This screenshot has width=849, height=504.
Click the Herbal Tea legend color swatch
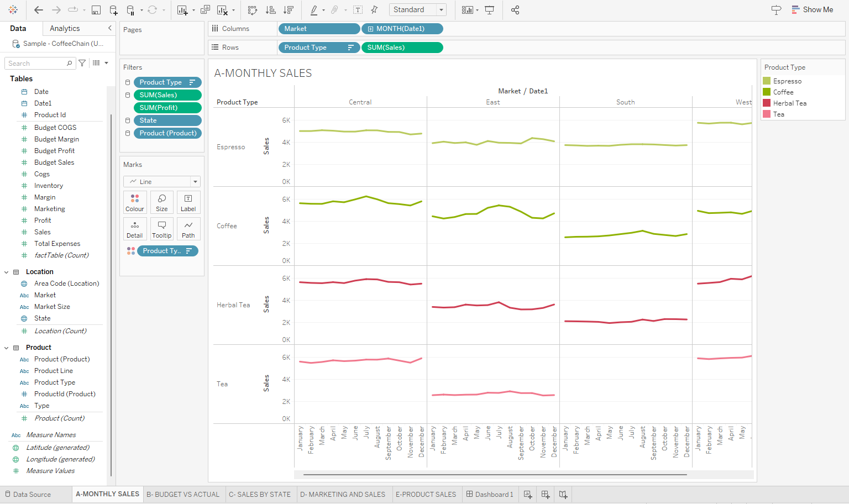(767, 103)
